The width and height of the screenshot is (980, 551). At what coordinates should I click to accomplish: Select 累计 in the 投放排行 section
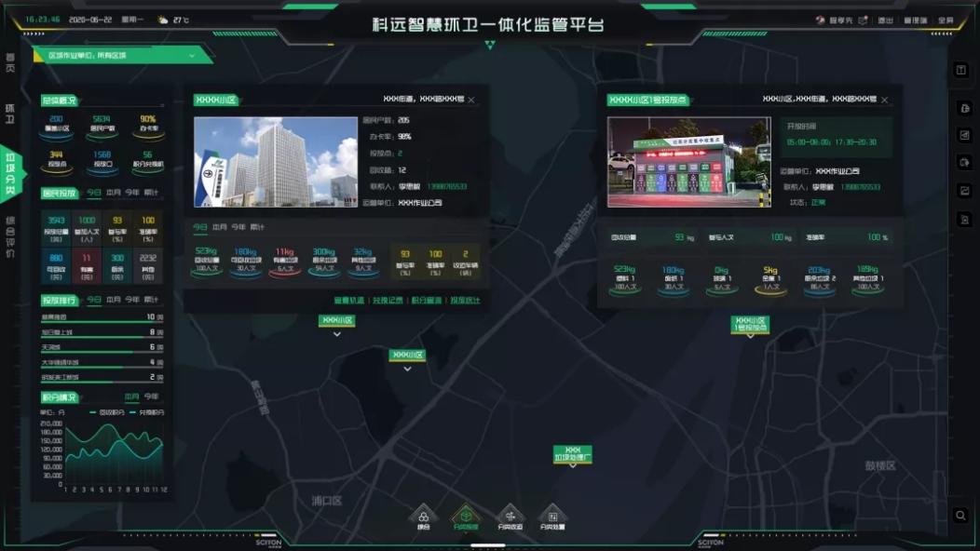(151, 300)
